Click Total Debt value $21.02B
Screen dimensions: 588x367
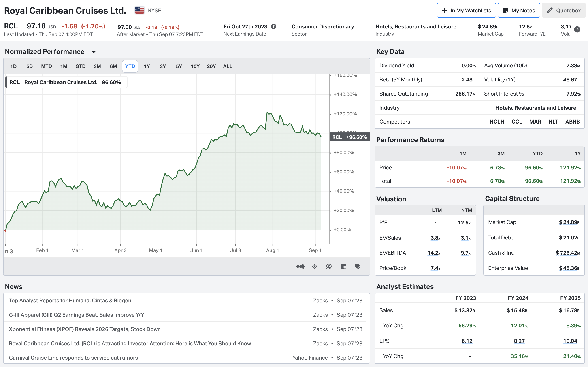[x=569, y=238]
